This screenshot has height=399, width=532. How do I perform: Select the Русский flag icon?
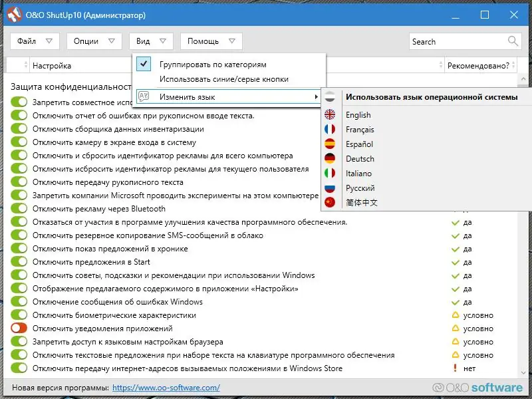[x=329, y=188]
